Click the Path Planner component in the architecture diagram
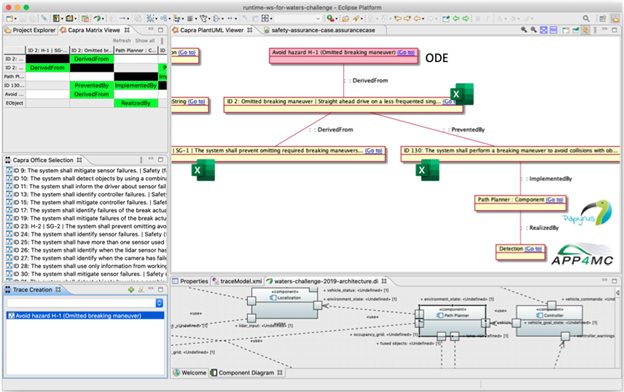624x392 pixels. pos(452,321)
